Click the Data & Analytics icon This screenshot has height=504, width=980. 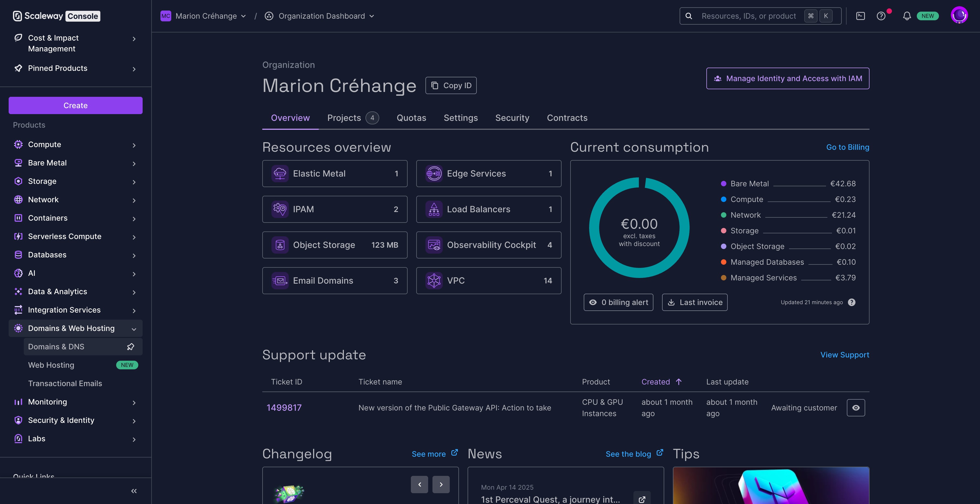pos(18,291)
